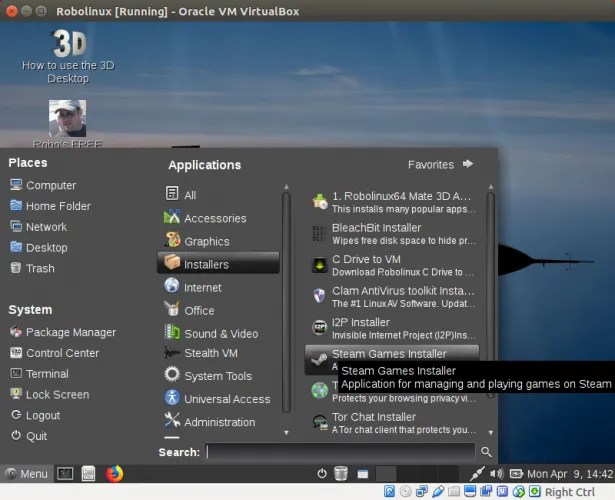Open System Tools category
Image resolution: width=615 pixels, height=500 pixels.
click(x=218, y=376)
